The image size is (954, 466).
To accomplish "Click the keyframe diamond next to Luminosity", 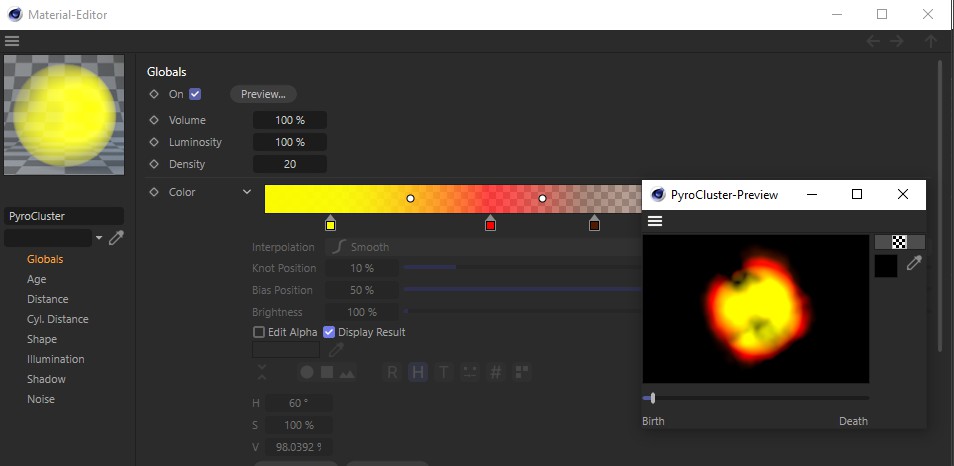I will click(154, 142).
